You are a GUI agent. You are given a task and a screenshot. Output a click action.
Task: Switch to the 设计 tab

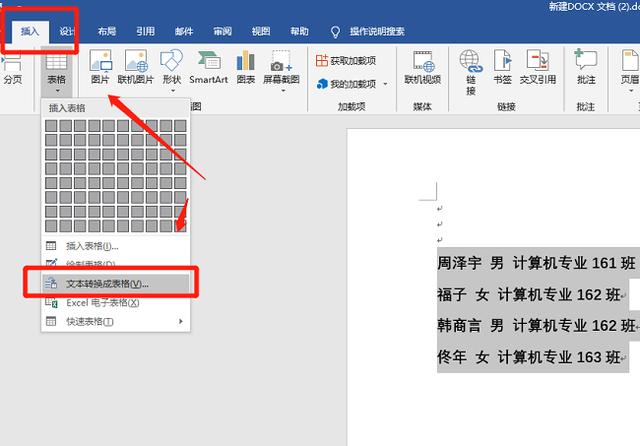[68, 31]
